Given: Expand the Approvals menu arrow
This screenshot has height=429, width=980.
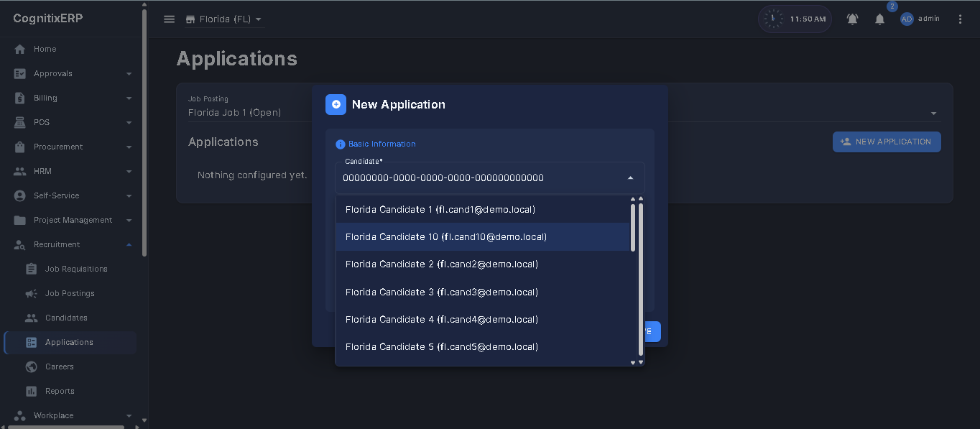Looking at the screenshot, I should (x=129, y=74).
